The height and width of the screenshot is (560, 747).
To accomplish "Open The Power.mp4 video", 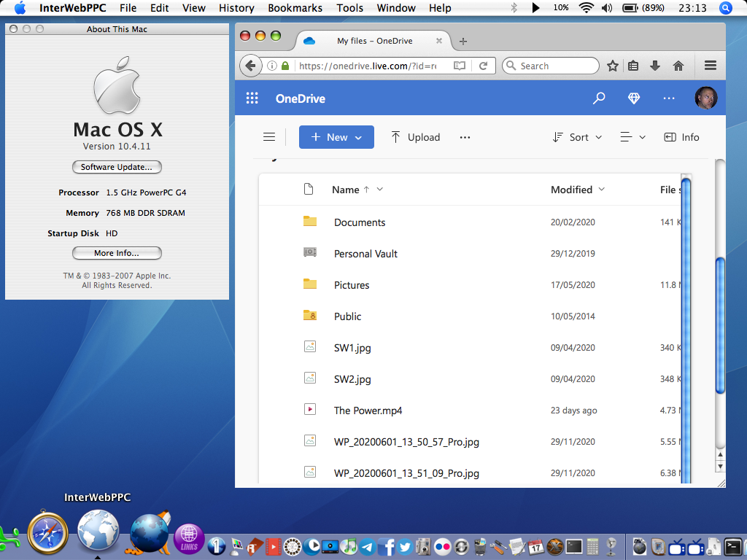I will [368, 411].
